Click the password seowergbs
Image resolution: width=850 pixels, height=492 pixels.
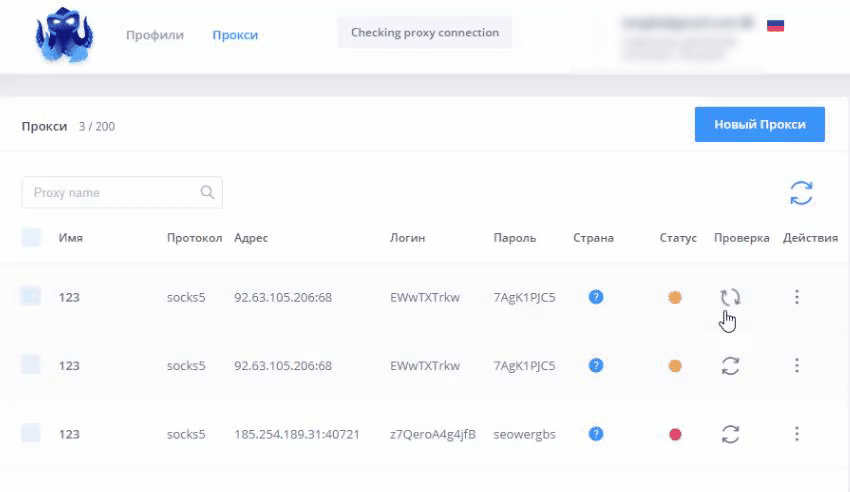click(524, 434)
